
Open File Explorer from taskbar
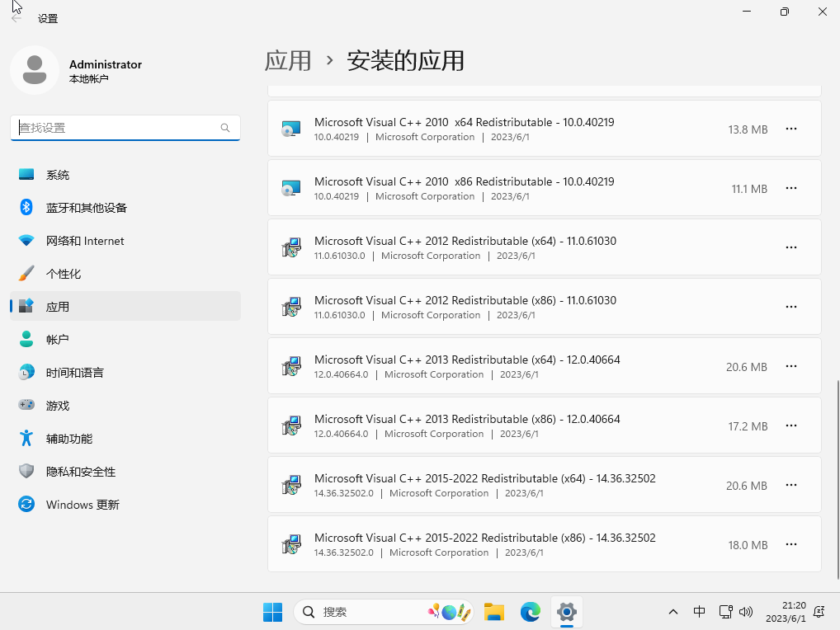point(494,612)
